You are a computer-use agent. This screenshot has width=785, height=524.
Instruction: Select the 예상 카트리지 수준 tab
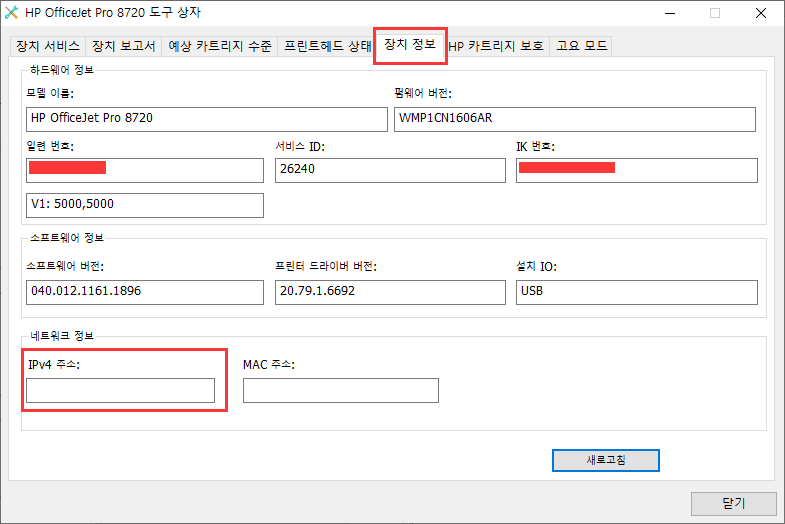coord(219,46)
